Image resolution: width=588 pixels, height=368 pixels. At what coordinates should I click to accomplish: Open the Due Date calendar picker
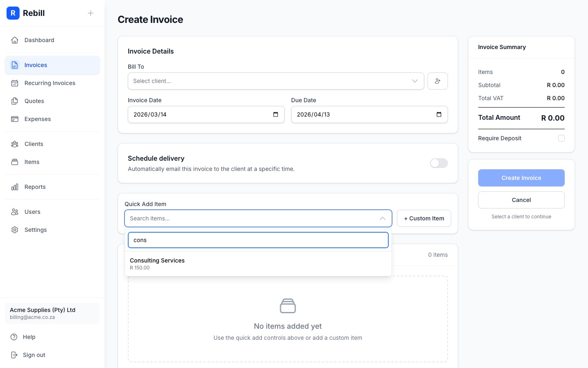[439, 114]
